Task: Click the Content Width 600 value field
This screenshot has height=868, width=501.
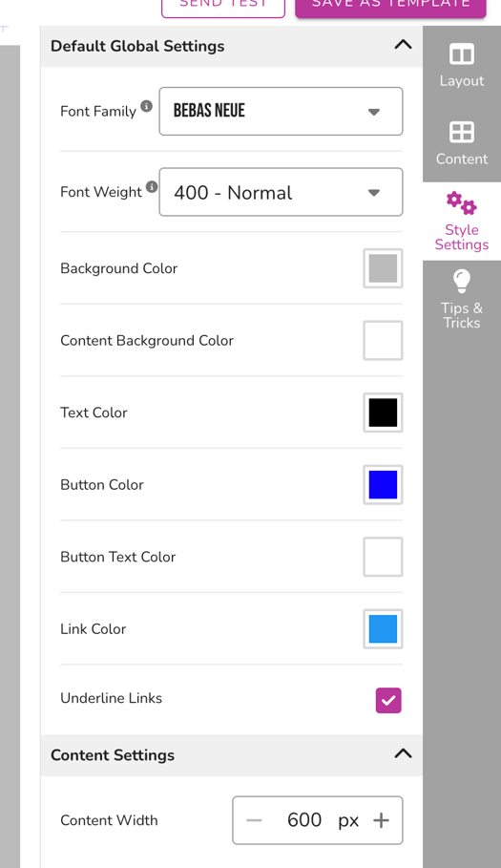Action: pyautogui.click(x=304, y=820)
